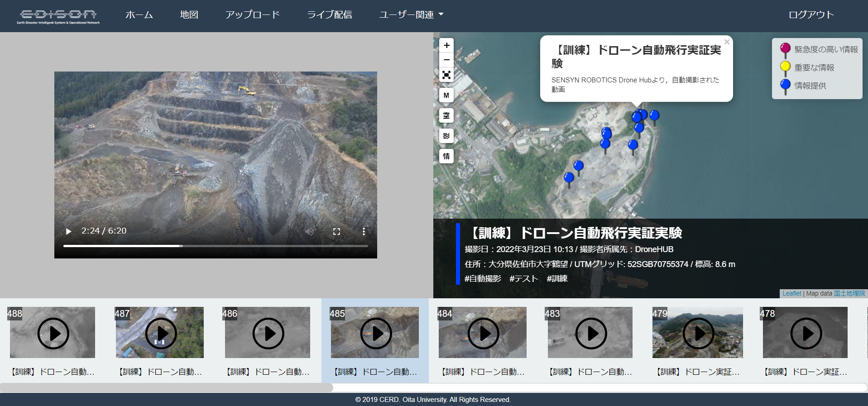868x406 pixels.
Task: Toggle map fullscreen view
Action: point(446,75)
